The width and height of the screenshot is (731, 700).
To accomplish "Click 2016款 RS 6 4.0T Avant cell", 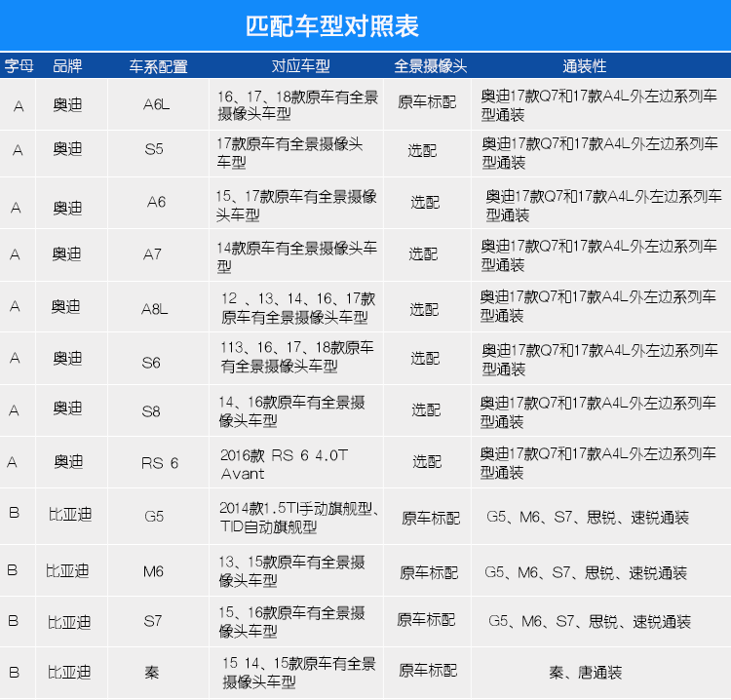I will click(x=285, y=464).
